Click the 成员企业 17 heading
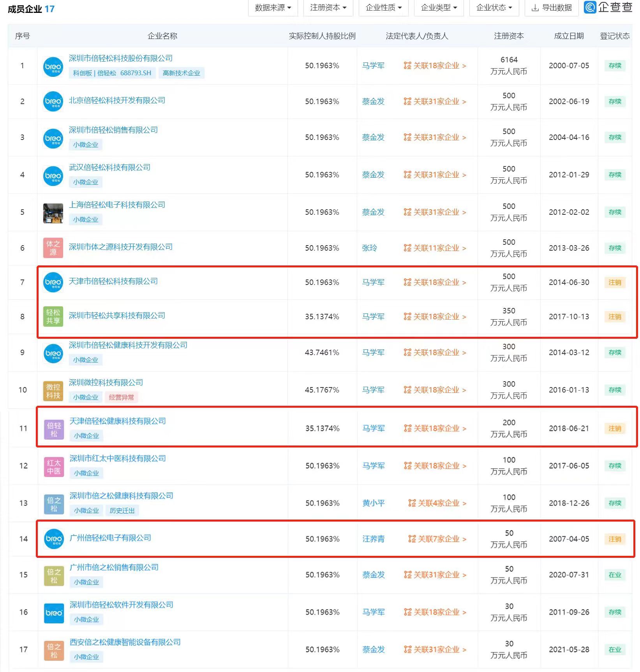The width and height of the screenshot is (640, 672). [31, 9]
